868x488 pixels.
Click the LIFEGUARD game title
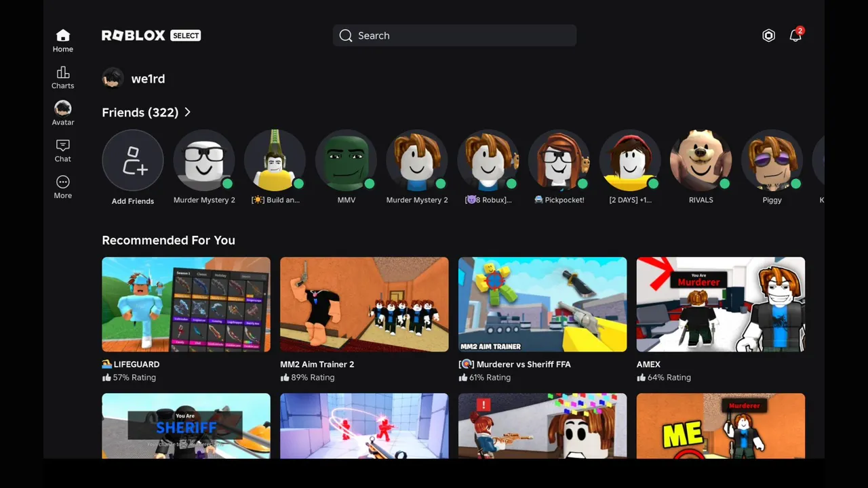click(131, 364)
